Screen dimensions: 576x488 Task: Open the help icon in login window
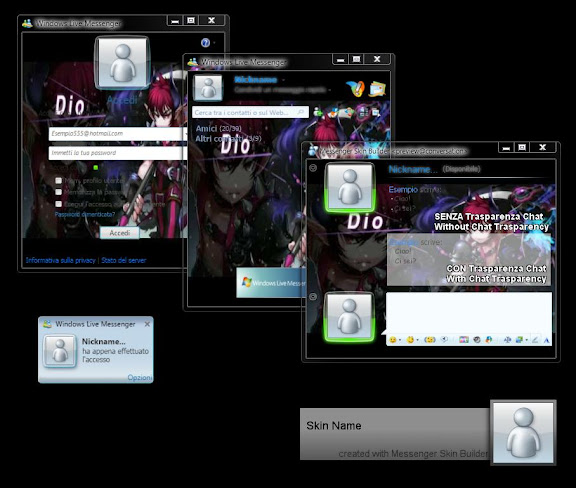click(x=205, y=43)
